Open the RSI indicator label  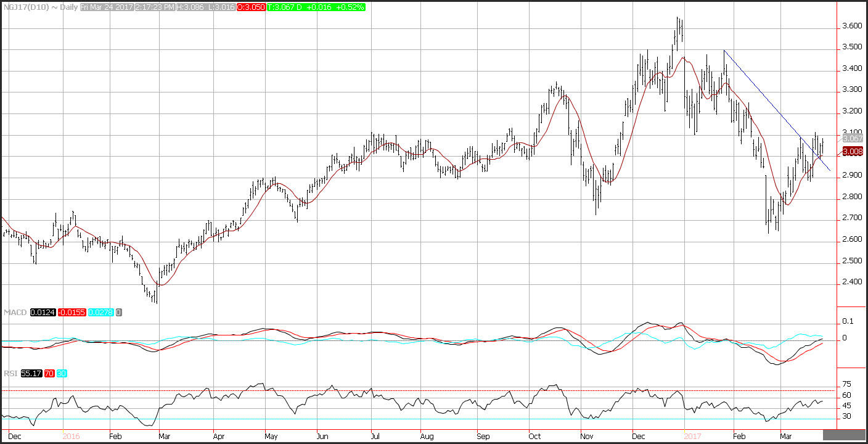coord(10,374)
